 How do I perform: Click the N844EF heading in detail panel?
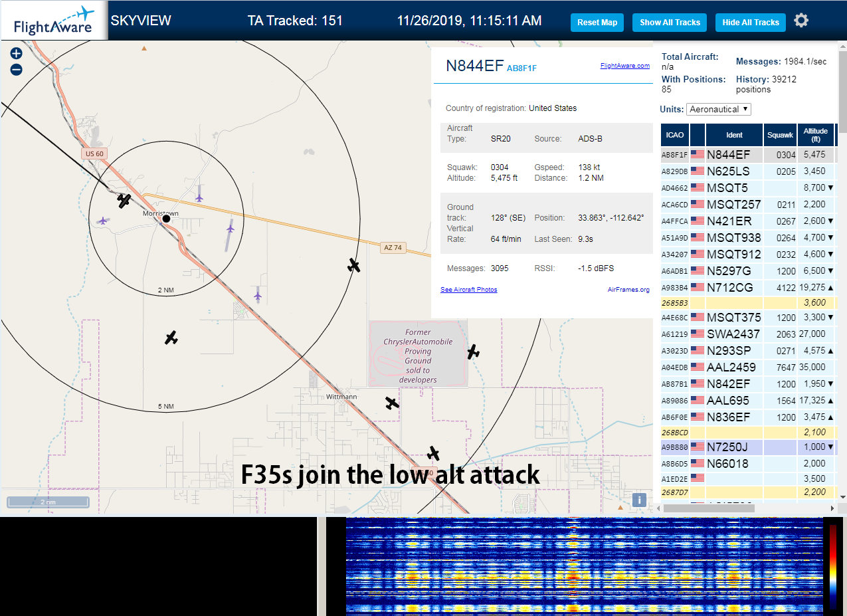pos(475,65)
